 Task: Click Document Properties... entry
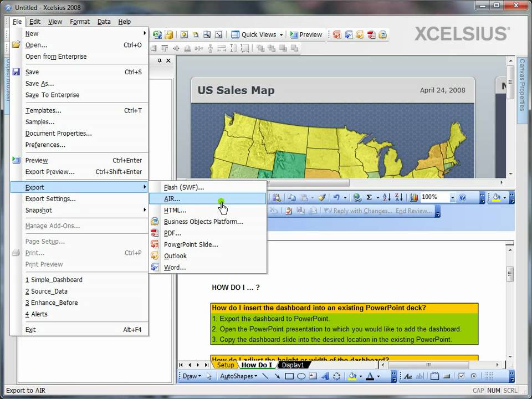pos(79,134)
